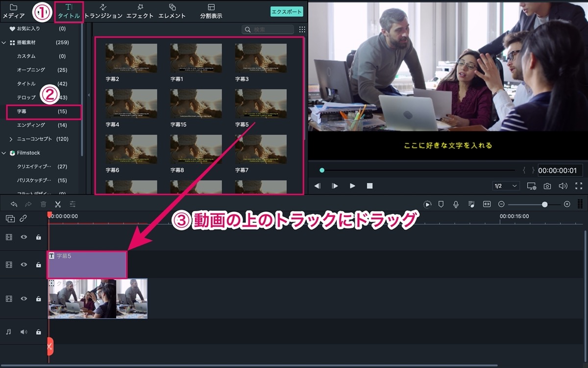This screenshot has width=588, height=368.
Task: Toggle the eye on the video clip track
Action: click(x=24, y=299)
